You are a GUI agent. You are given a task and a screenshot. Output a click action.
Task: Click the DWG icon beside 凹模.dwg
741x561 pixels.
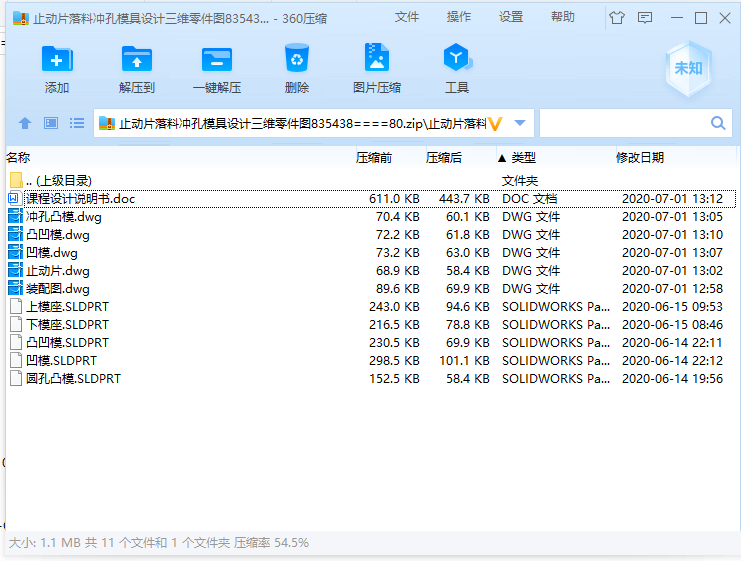16,252
